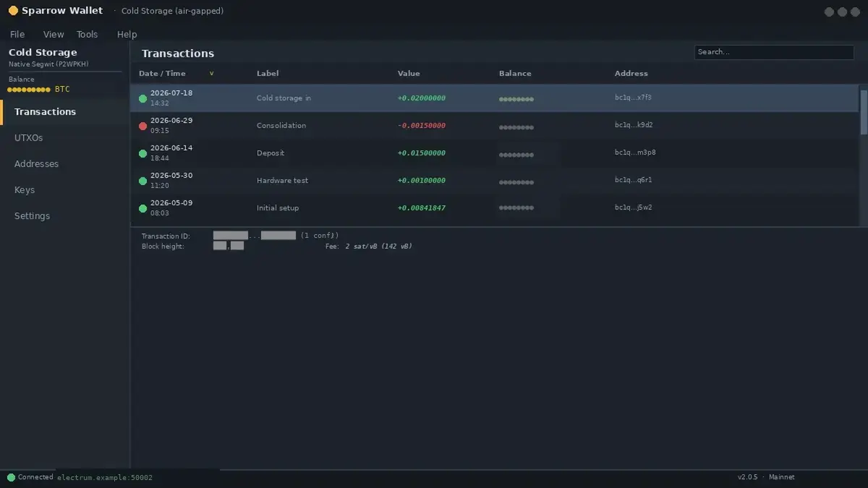This screenshot has width=868, height=488.
Task: Switch to the UTXOs tab
Action: pyautogui.click(x=65, y=138)
